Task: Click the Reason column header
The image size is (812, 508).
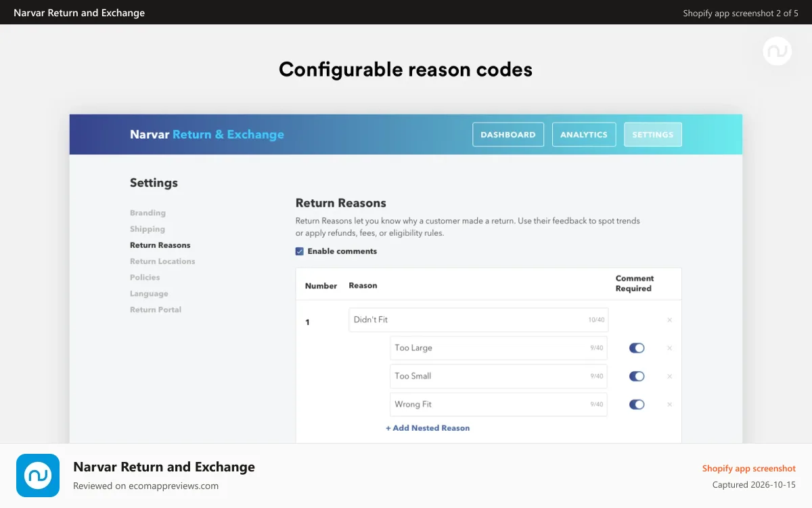Action: click(363, 285)
